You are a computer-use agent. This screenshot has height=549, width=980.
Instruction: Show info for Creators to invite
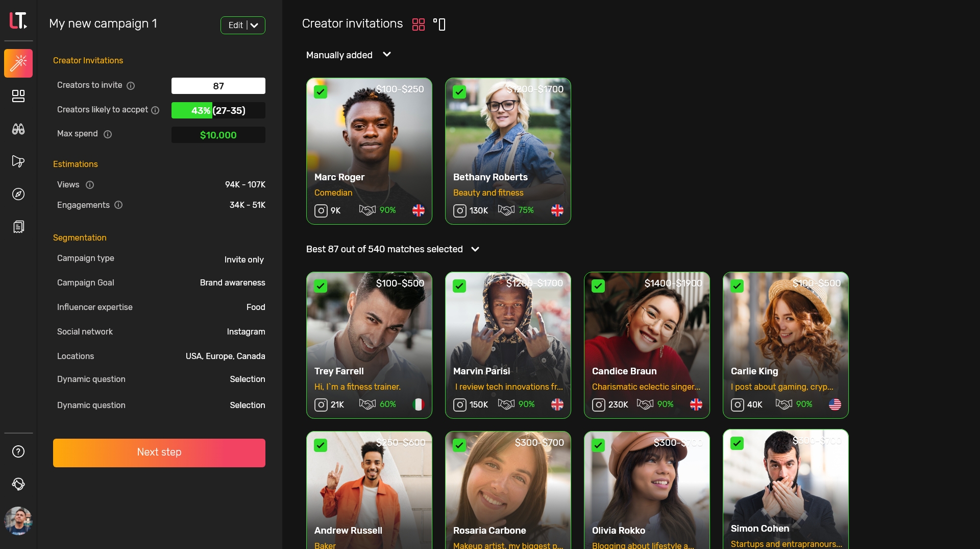pyautogui.click(x=131, y=86)
